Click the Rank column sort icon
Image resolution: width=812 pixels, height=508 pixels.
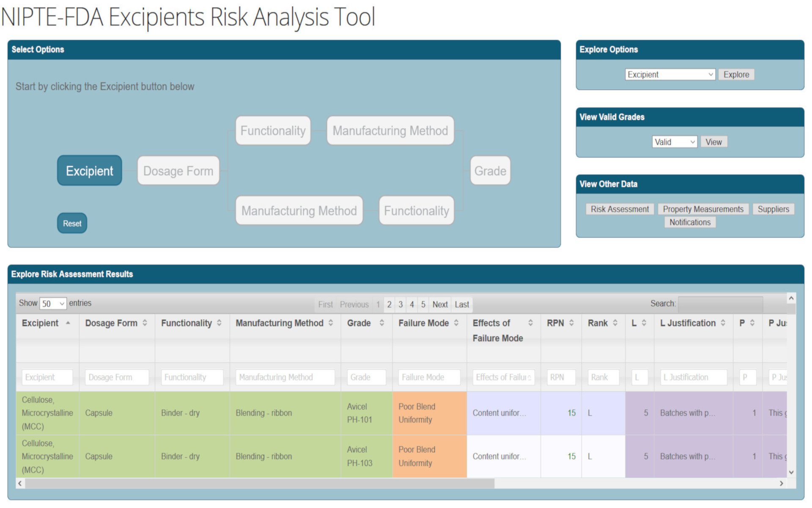pyautogui.click(x=615, y=323)
